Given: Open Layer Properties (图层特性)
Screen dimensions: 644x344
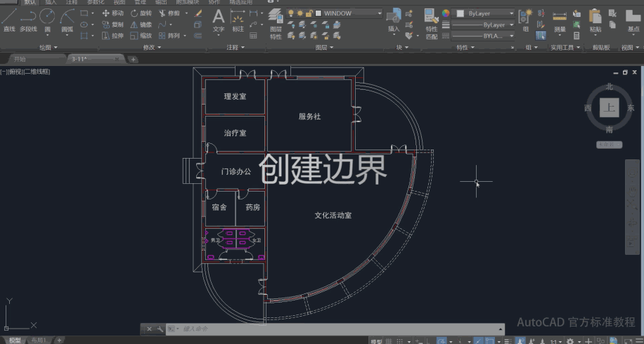Looking at the screenshot, I should point(276,24).
